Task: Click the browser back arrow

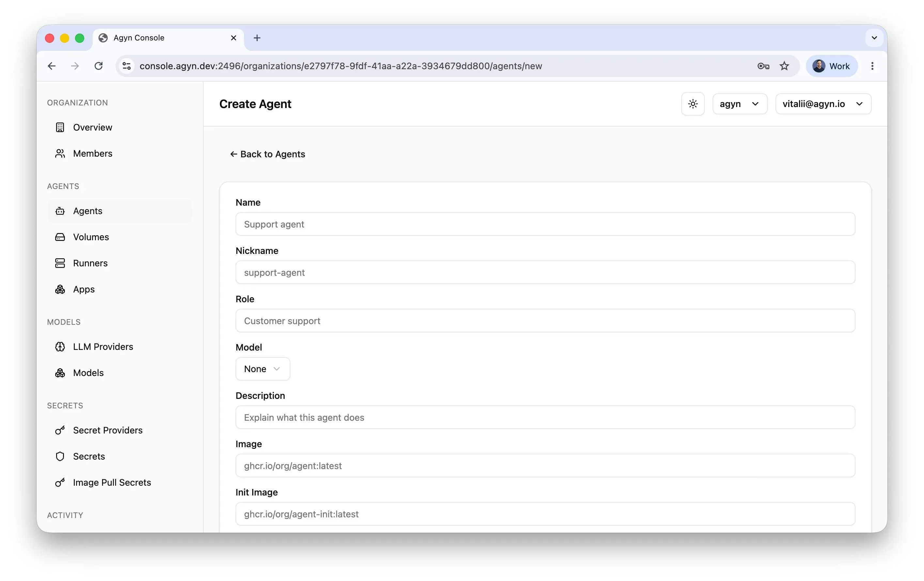Action: [x=52, y=66]
